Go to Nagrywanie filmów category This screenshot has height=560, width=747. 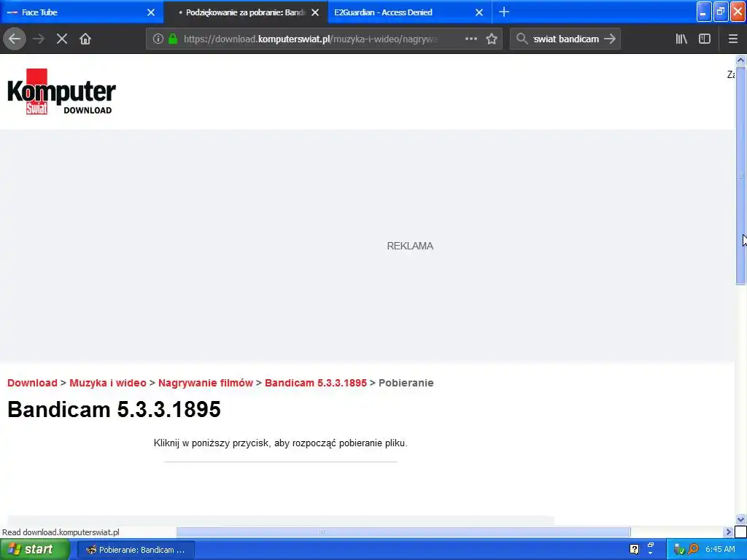point(205,383)
